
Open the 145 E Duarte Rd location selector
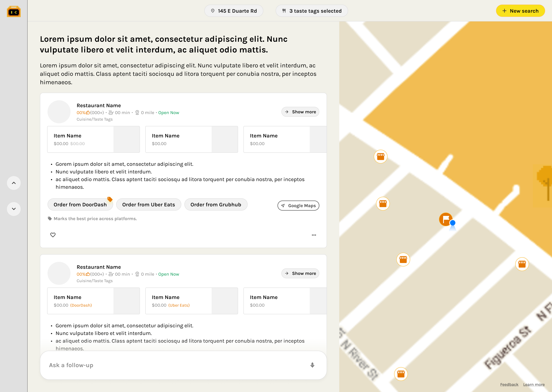[x=234, y=11]
